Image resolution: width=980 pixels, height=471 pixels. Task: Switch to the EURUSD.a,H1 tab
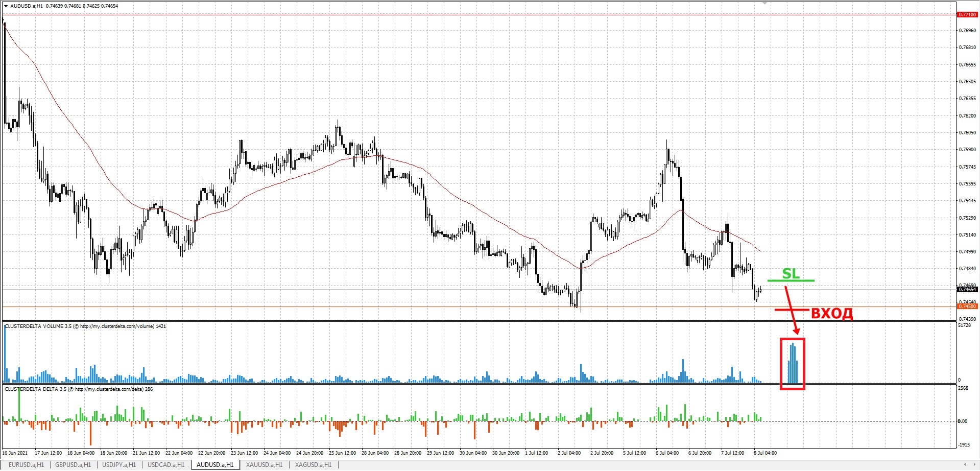[x=26, y=465]
